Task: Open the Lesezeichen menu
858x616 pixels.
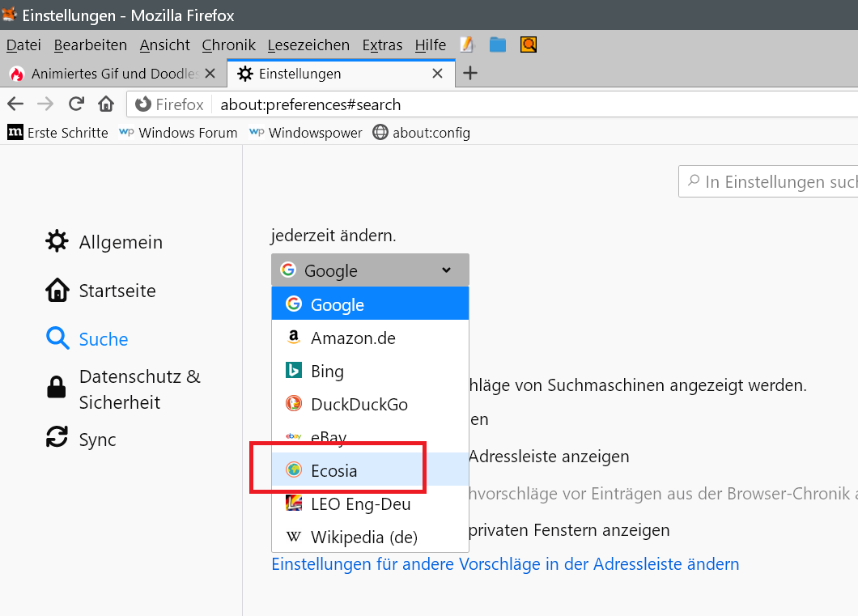Action: point(308,45)
